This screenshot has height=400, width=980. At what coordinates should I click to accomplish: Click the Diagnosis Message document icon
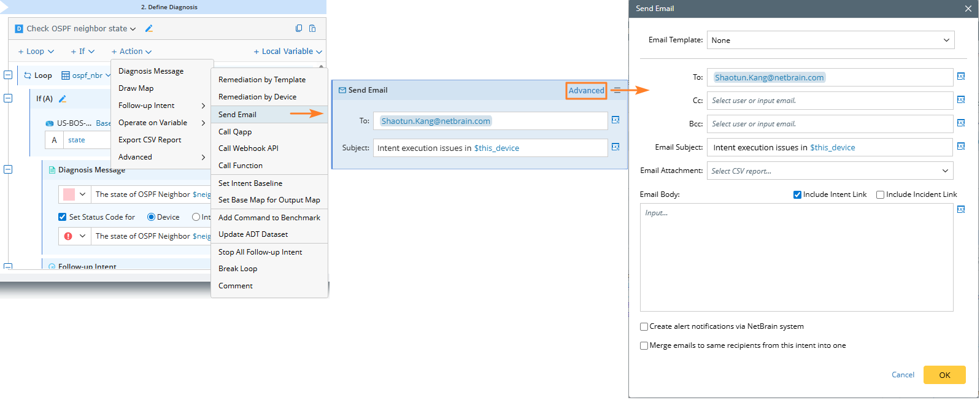coord(52,170)
